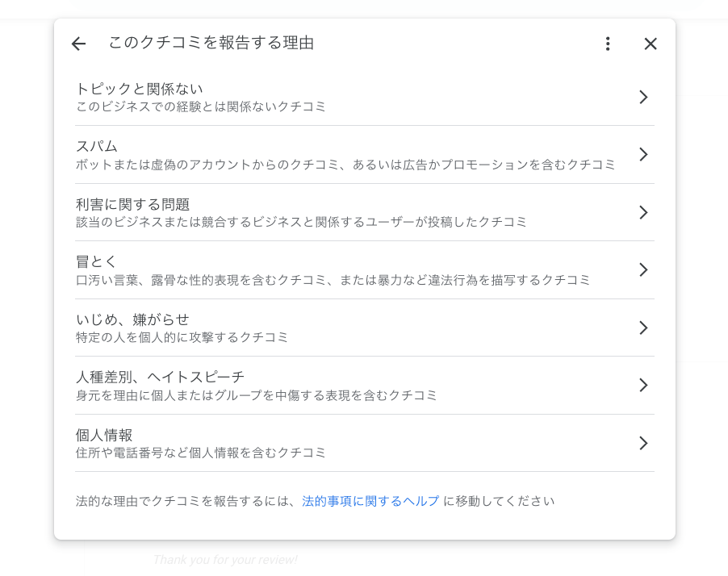Expand the 利害に関する問題 option
728x576 pixels.
click(x=643, y=212)
